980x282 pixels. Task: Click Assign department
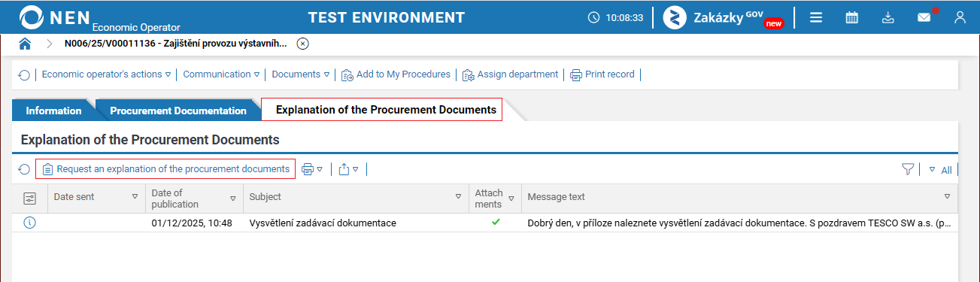pyautogui.click(x=510, y=74)
